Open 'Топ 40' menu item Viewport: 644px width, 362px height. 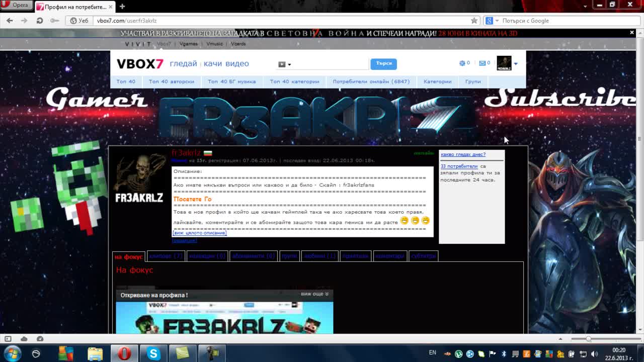point(126,81)
